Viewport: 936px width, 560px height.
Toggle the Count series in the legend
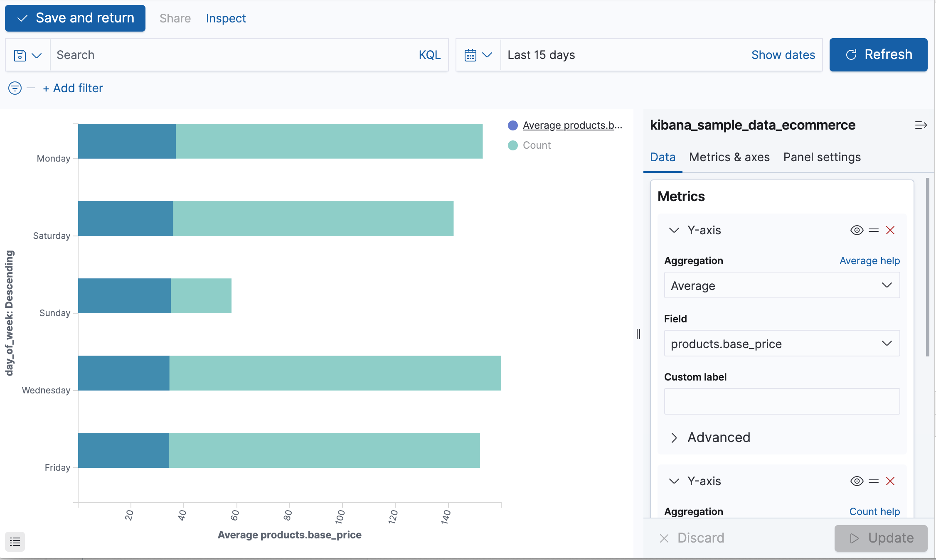click(537, 145)
